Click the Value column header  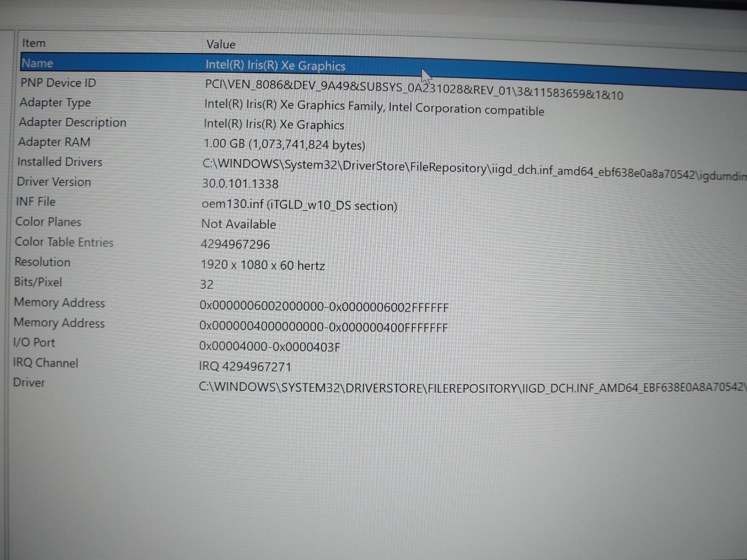[221, 44]
